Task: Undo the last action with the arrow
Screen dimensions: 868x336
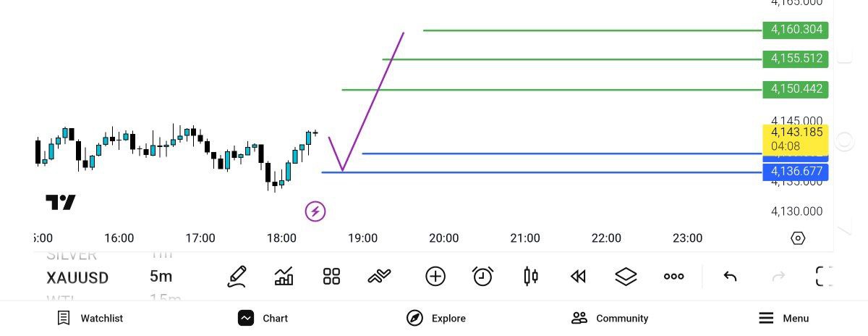Action: 730,276
